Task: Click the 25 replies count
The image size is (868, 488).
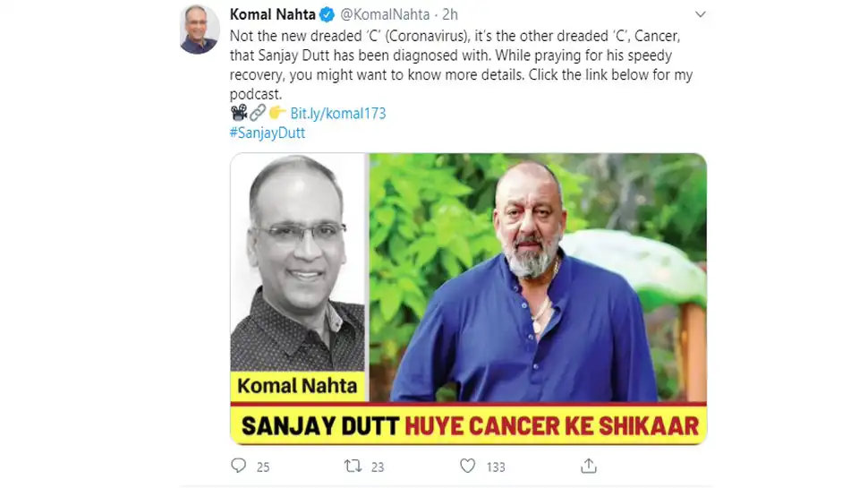Action: [x=263, y=467]
